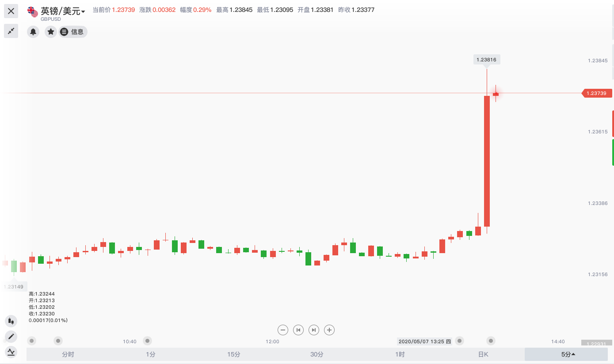
Task: Click the 1.23816 high price callout
Action: point(487,60)
